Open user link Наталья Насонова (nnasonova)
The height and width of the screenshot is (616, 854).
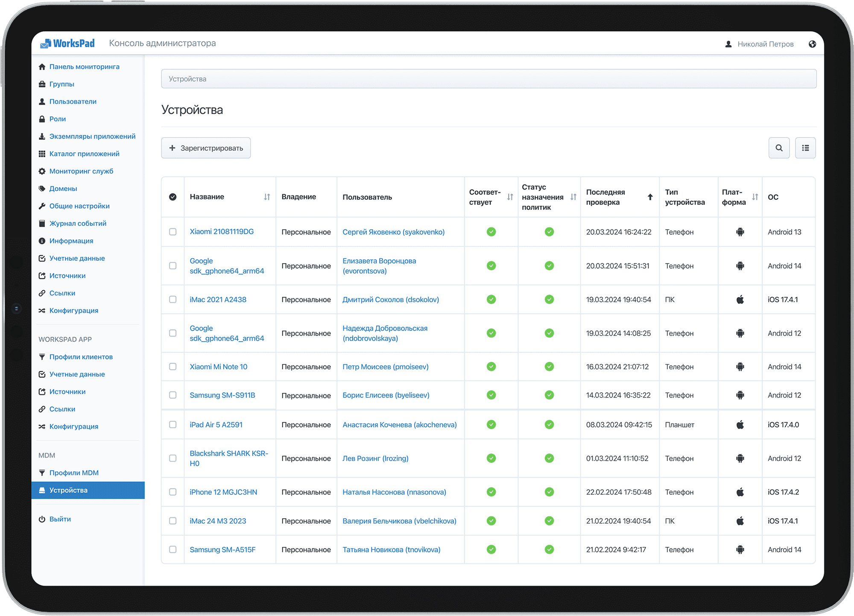(x=394, y=492)
